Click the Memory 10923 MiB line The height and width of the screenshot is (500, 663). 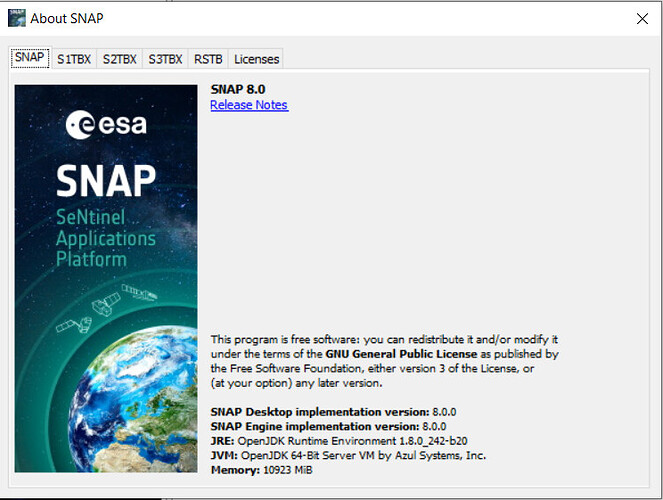[261, 470]
